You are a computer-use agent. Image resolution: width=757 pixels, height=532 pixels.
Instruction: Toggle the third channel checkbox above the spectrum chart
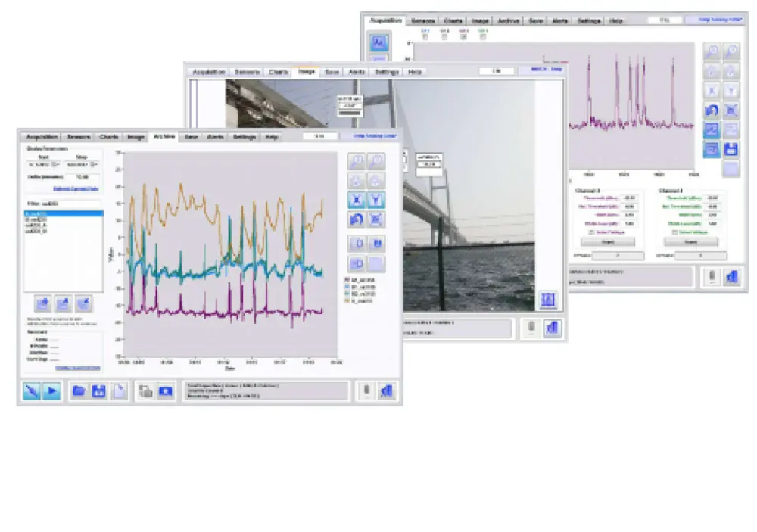tap(463, 36)
